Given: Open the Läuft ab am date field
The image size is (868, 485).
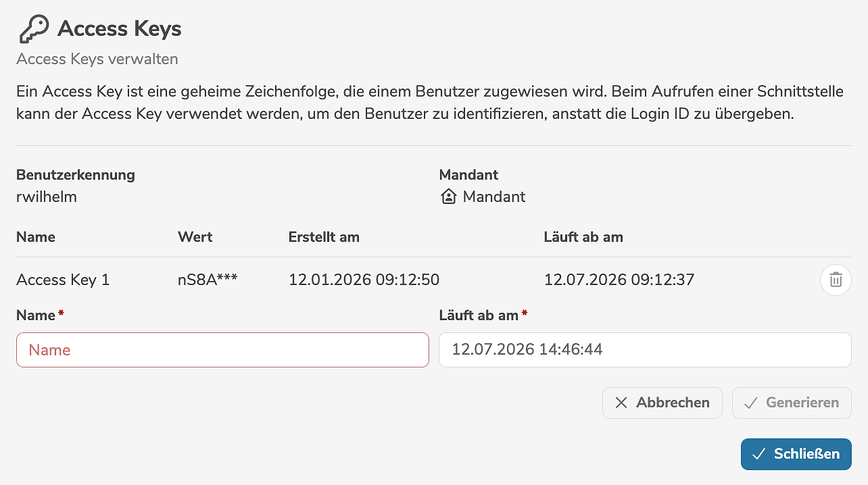Looking at the screenshot, I should (645, 350).
